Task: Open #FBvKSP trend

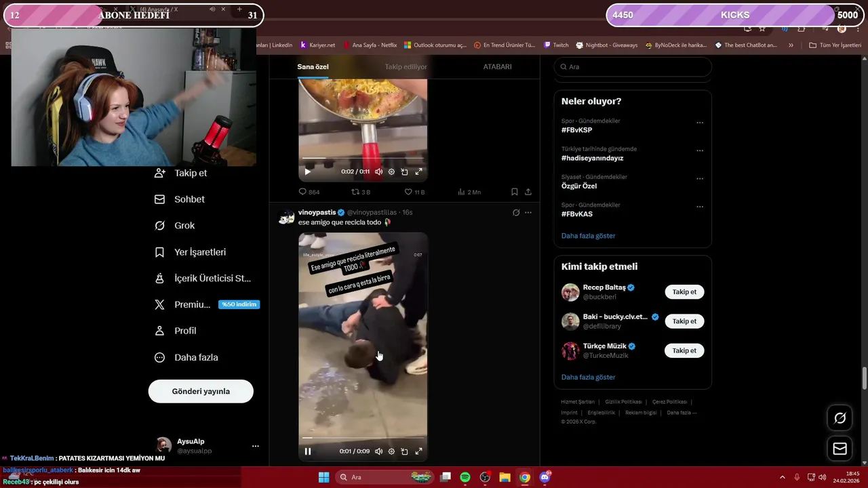Action: (576, 130)
